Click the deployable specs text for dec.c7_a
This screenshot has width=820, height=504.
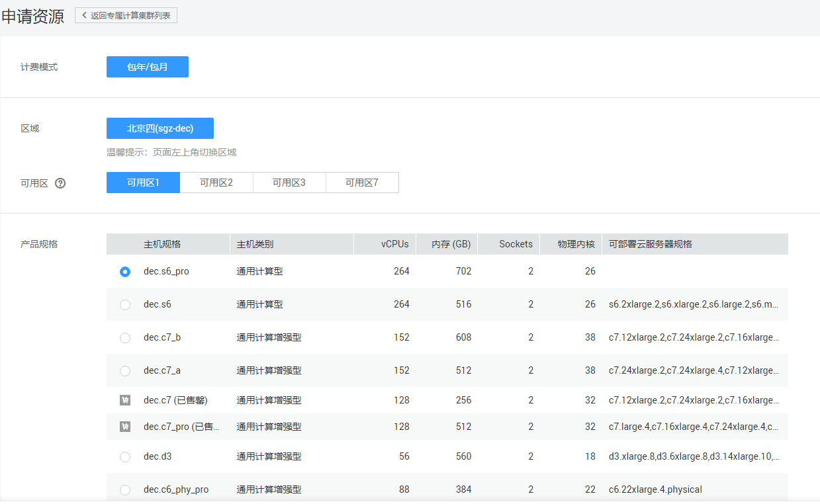(694, 370)
